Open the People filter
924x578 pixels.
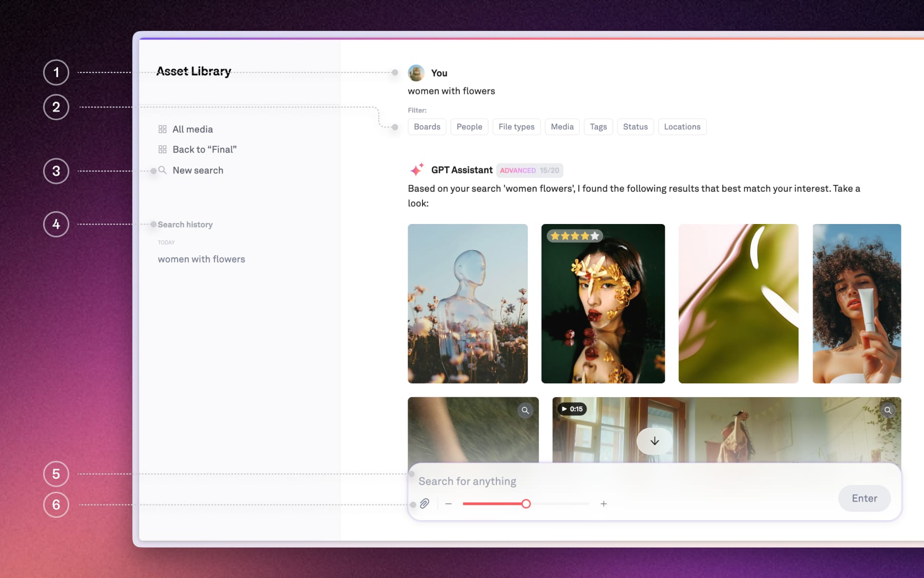(469, 127)
